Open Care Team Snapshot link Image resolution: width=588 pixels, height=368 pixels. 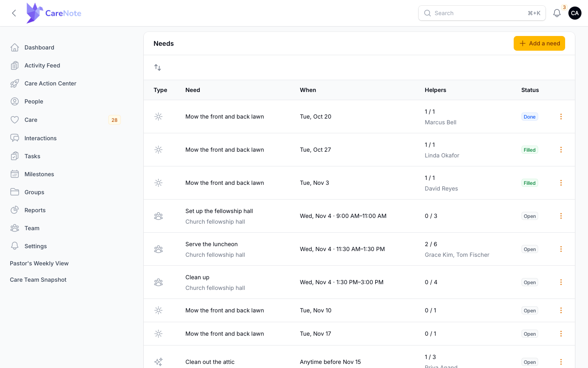[38, 280]
